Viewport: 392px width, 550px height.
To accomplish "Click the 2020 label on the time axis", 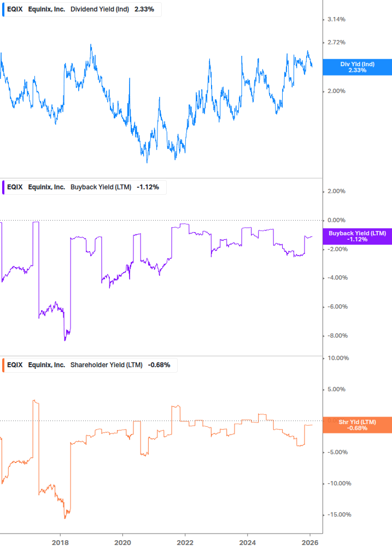I will (122, 543).
